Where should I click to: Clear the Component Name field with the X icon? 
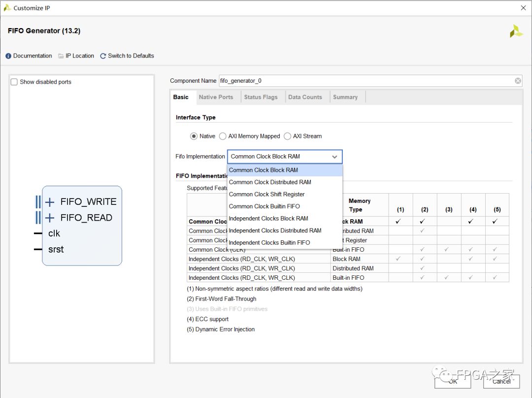tap(518, 81)
